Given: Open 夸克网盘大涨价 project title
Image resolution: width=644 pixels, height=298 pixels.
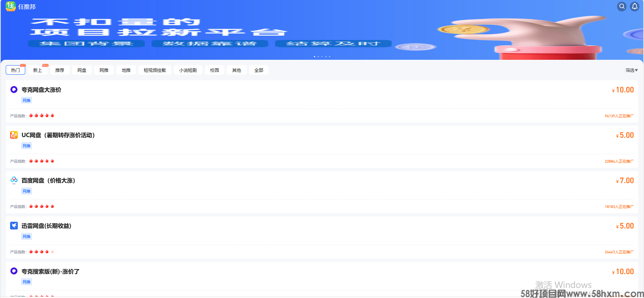Looking at the screenshot, I should (41, 90).
